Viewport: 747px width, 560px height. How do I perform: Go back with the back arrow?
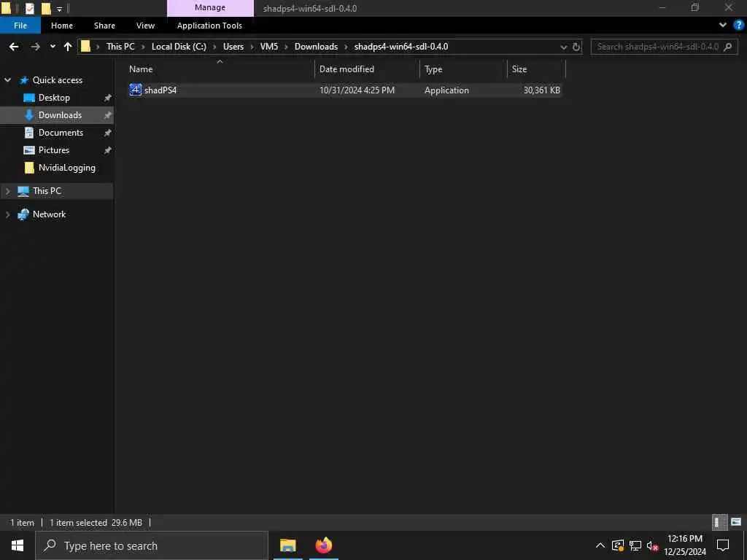[14, 47]
